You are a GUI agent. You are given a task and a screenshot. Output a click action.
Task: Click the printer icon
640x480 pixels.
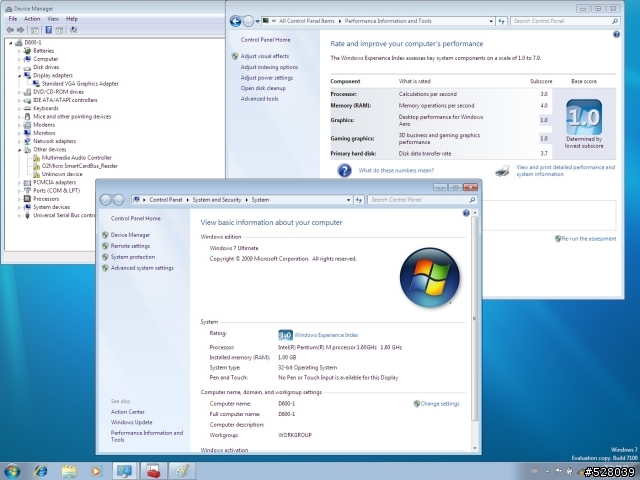pyautogui.click(x=502, y=171)
